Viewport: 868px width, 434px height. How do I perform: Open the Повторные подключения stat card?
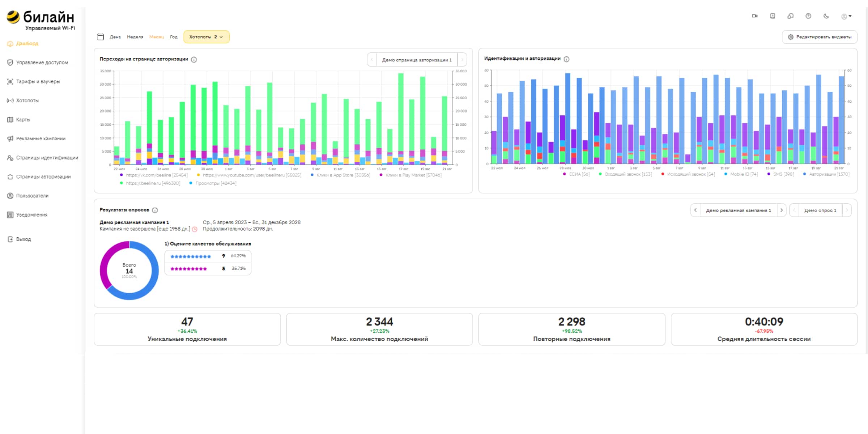[572, 329]
